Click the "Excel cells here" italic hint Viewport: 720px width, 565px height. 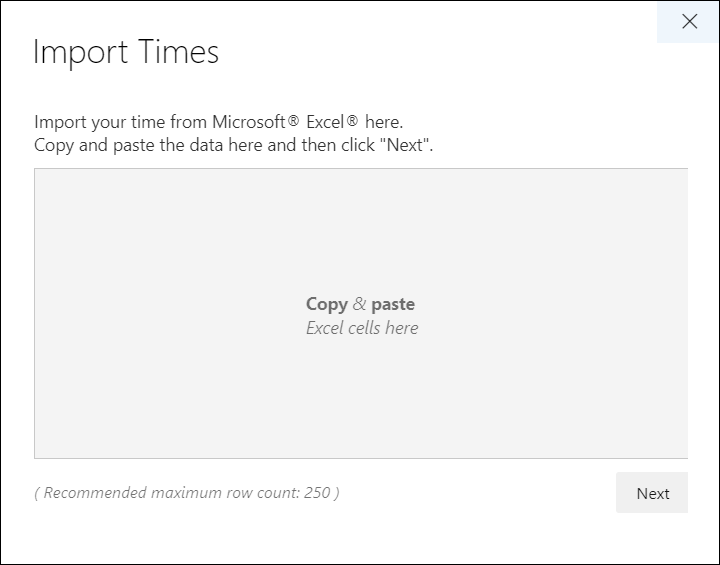pos(362,328)
